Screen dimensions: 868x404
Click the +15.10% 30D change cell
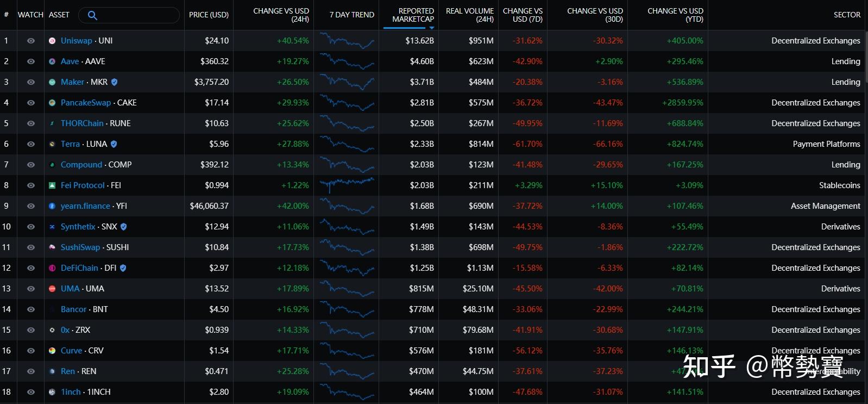[x=607, y=185]
